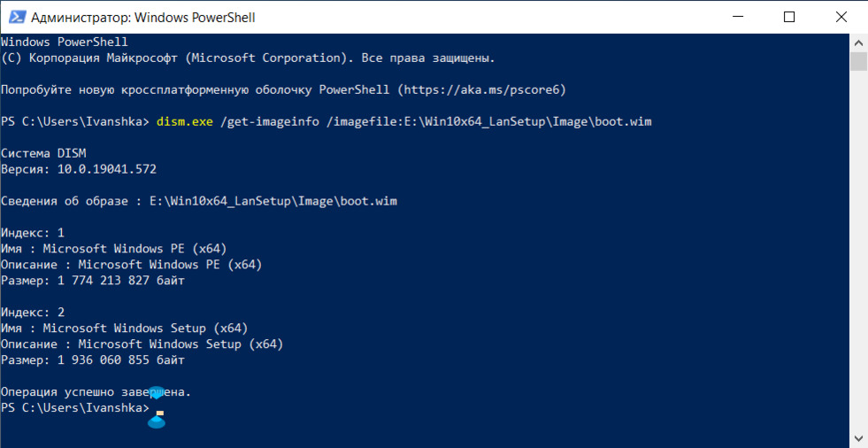The width and height of the screenshot is (868, 448).
Task: Click the scrollbar down arrow
Action: point(858,438)
